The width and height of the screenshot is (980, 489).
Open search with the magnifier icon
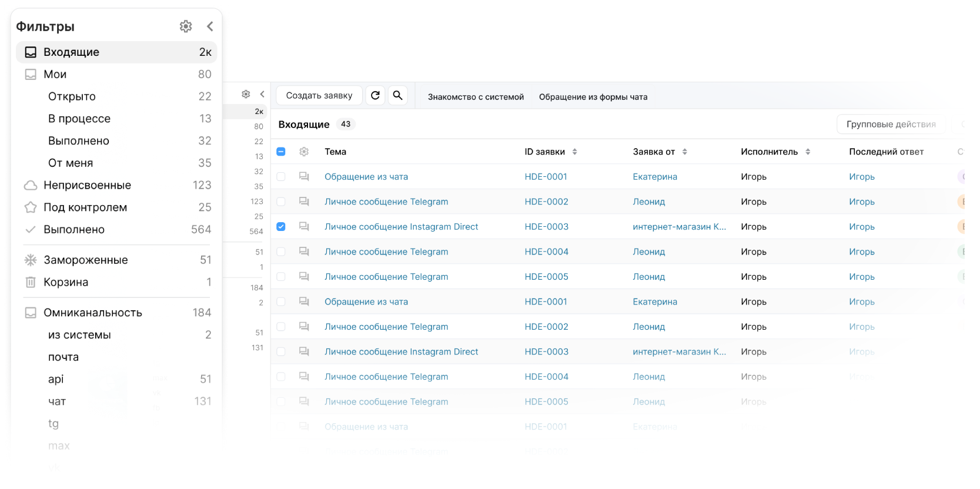pos(397,95)
